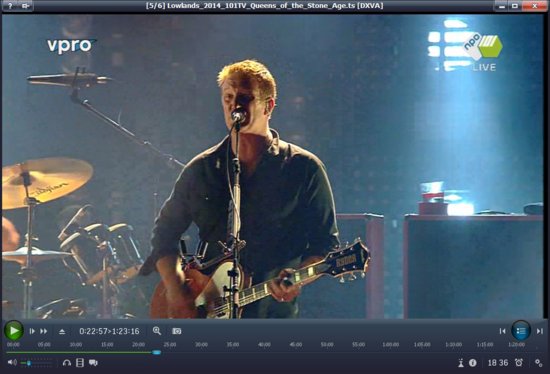Open a file with the eject icon
This screenshot has width=550, height=374.
tap(62, 331)
